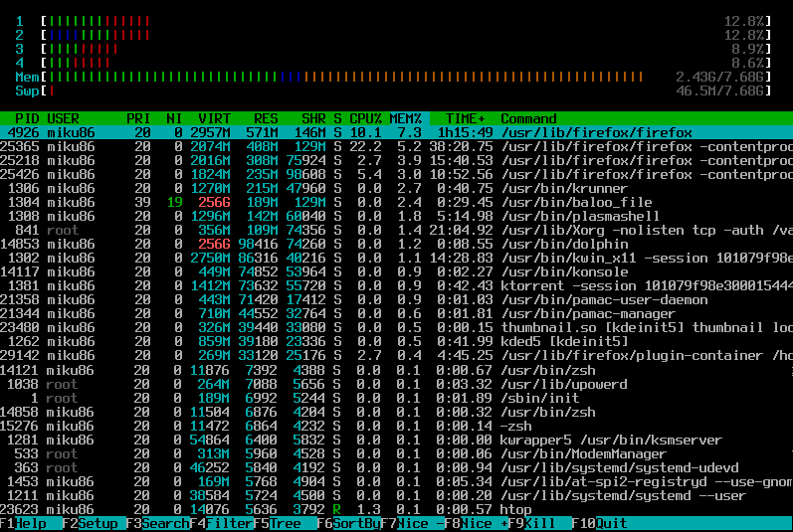Select the ktorrent -session process row
The height and width of the screenshot is (532, 793).
pos(396,286)
